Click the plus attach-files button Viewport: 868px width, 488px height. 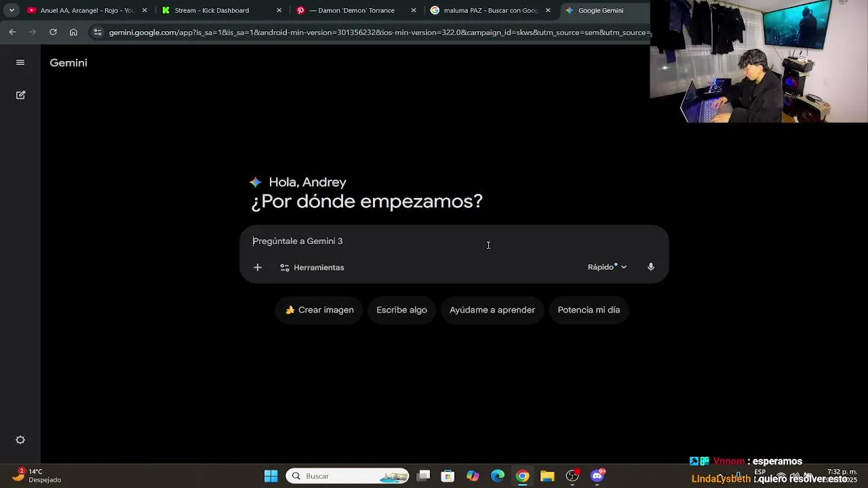(258, 267)
